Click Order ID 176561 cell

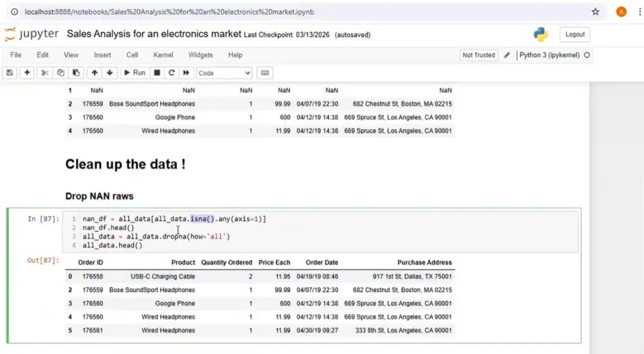tap(93, 331)
